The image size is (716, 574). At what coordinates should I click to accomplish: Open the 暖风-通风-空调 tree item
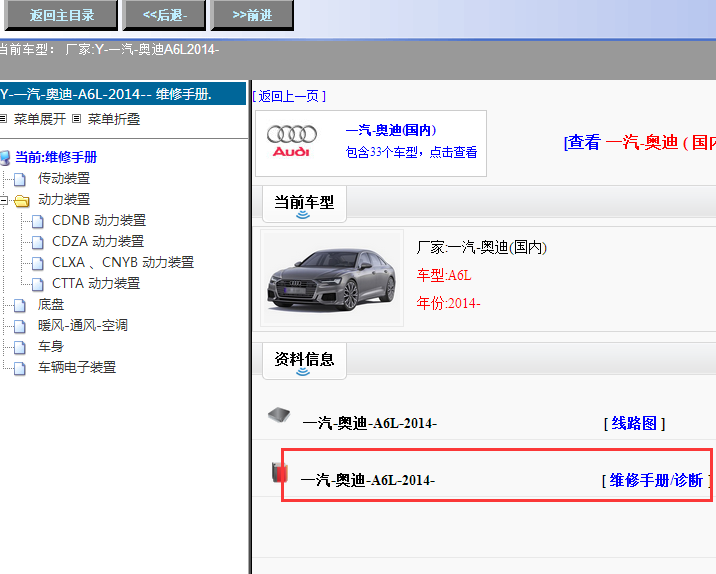click(x=83, y=325)
